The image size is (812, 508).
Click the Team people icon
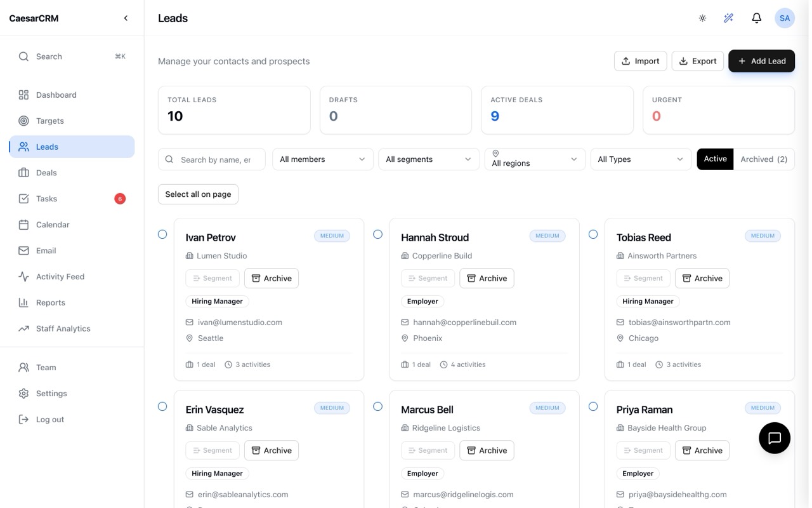click(x=23, y=368)
